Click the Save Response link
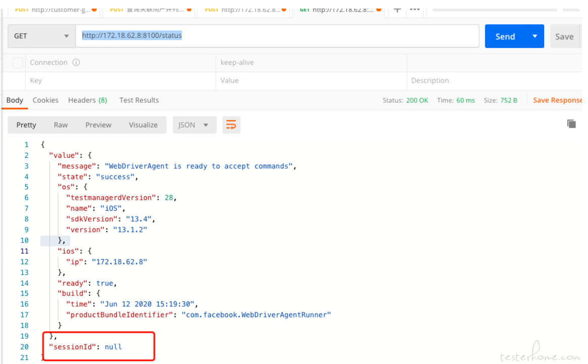This screenshot has height=364, width=588. pos(557,100)
